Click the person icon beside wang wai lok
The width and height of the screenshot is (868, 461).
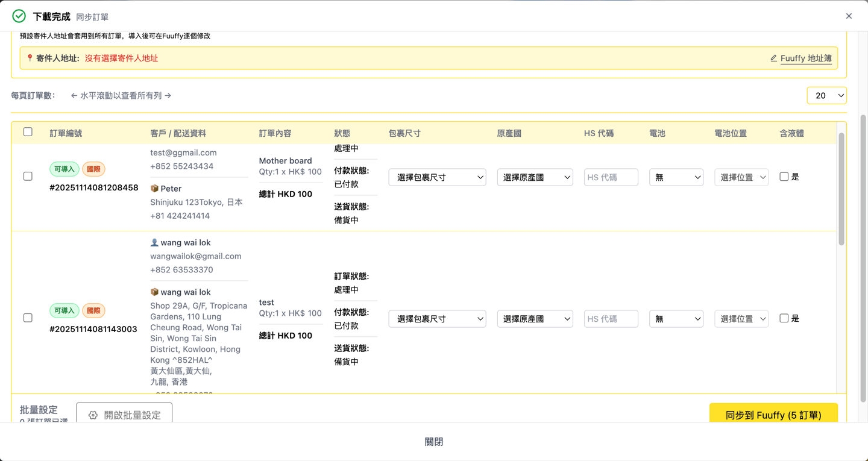tap(154, 243)
